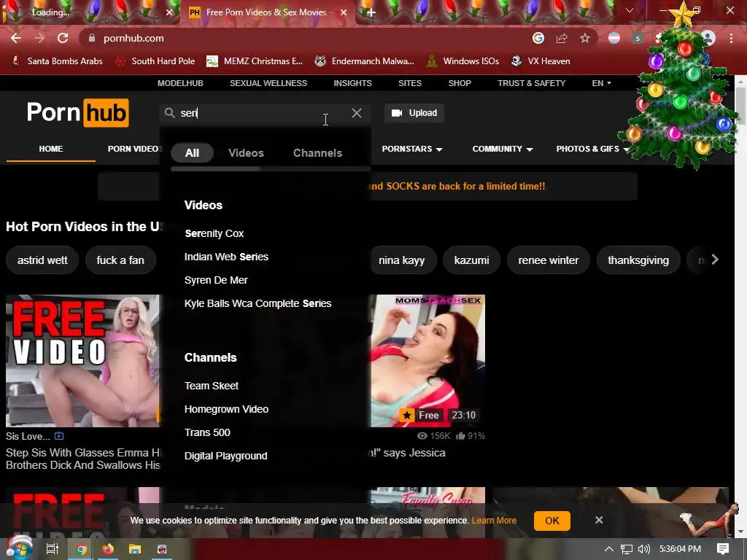Screen dimensions: 747x560
Task: Expand the EN language dropdown
Action: tap(601, 83)
